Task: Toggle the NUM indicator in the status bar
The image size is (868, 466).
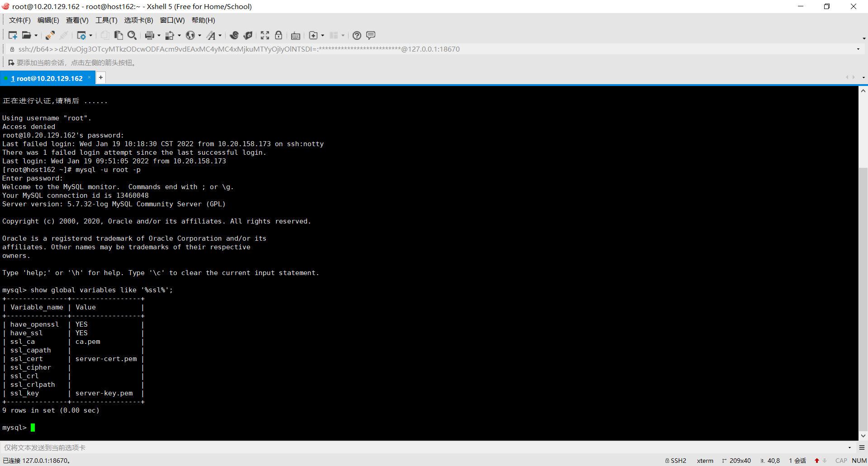Action: tap(859, 460)
